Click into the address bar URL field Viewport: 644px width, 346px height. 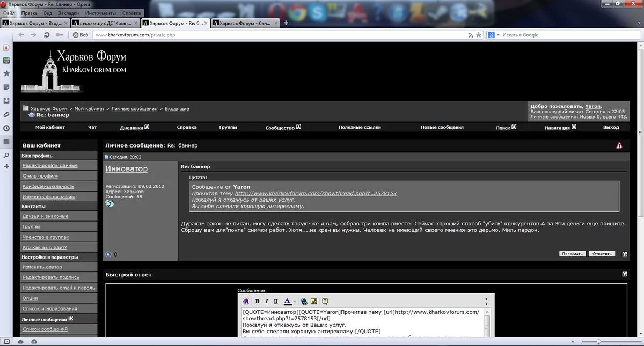pos(279,35)
